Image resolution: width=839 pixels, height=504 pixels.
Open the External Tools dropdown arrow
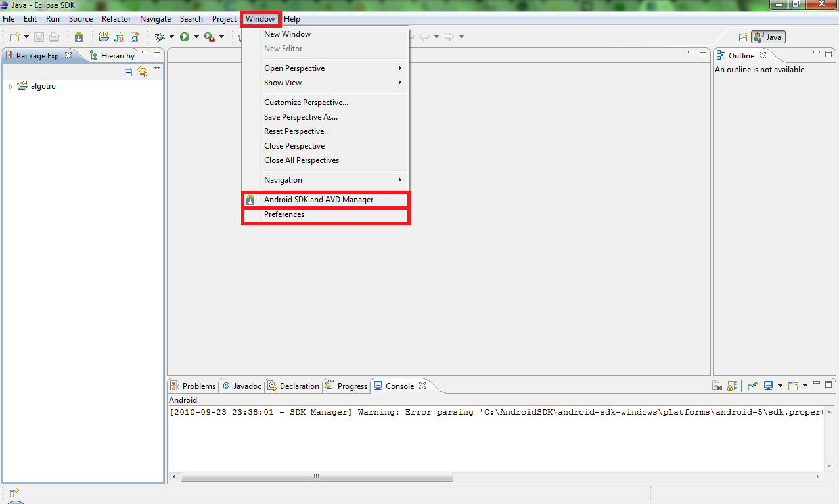(x=221, y=37)
